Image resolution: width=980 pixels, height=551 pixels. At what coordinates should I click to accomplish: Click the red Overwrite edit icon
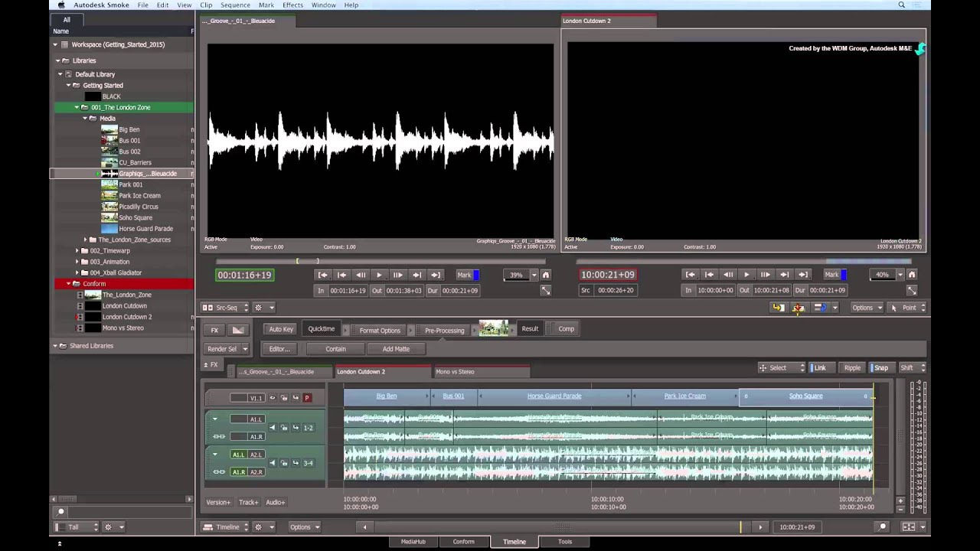(x=799, y=308)
